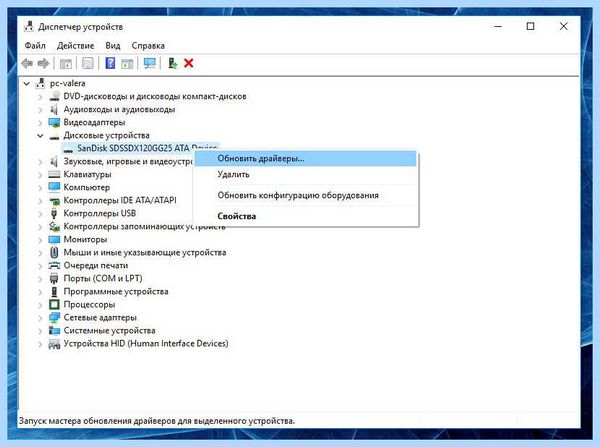Collapse the Дисковые устройства category
Image resolution: width=600 pixels, height=447 pixels.
[x=40, y=135]
